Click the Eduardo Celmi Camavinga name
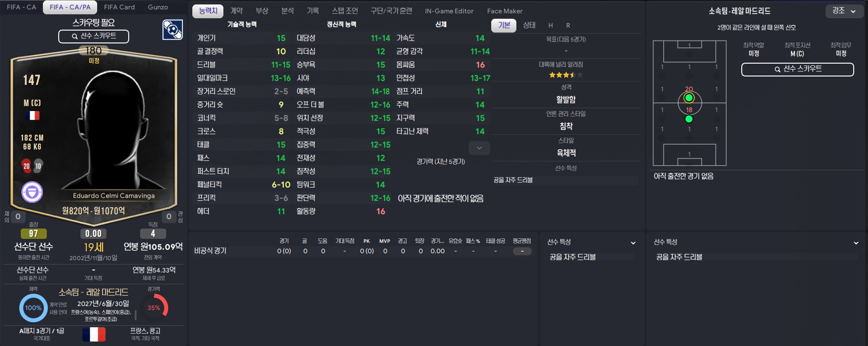The image size is (868, 346). pos(114,196)
